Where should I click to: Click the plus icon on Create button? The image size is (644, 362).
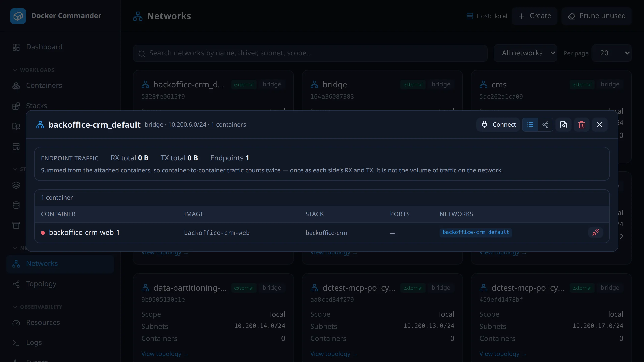(522, 16)
